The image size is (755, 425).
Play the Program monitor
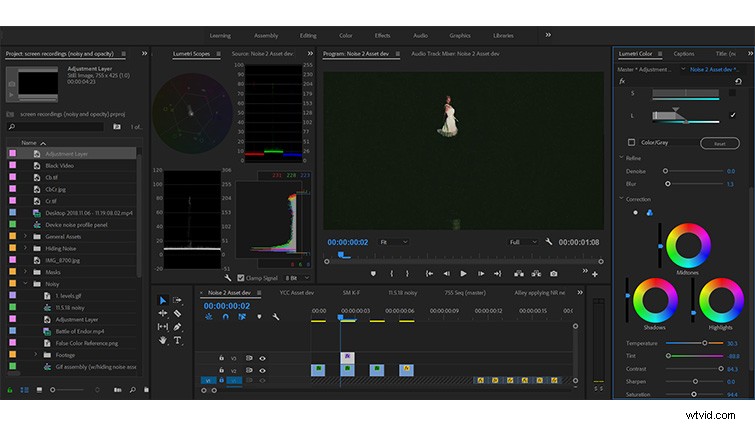coord(463,274)
